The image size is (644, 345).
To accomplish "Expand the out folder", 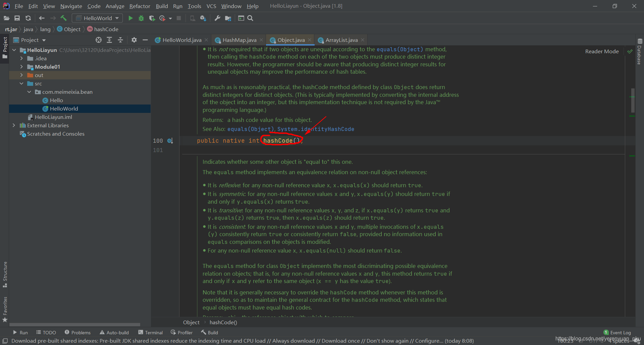I will coord(21,75).
